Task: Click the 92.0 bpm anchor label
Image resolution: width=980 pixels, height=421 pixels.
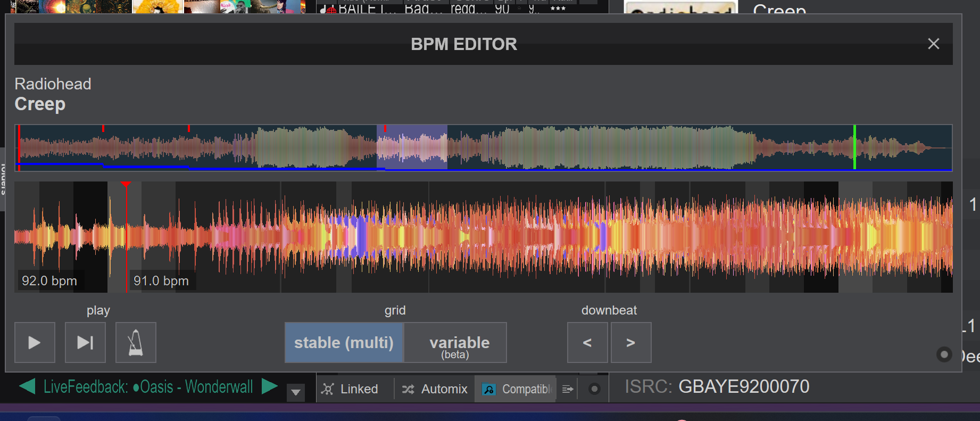Action: pyautogui.click(x=49, y=280)
